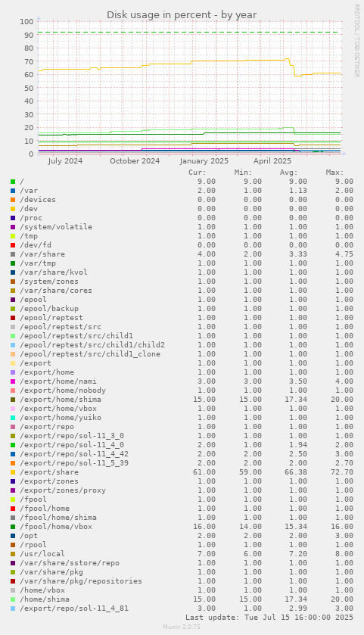Click the '/export/home/vbox' legend label
The image size is (364, 635).
tap(58, 409)
